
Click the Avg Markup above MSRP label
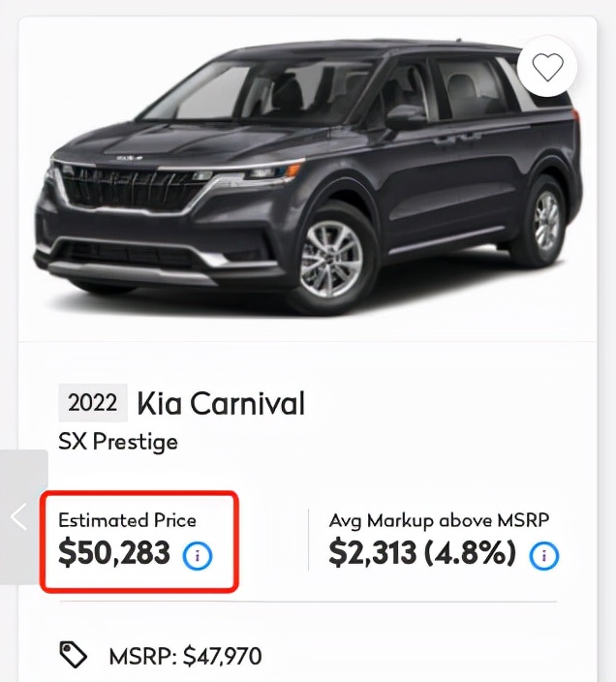(439, 520)
